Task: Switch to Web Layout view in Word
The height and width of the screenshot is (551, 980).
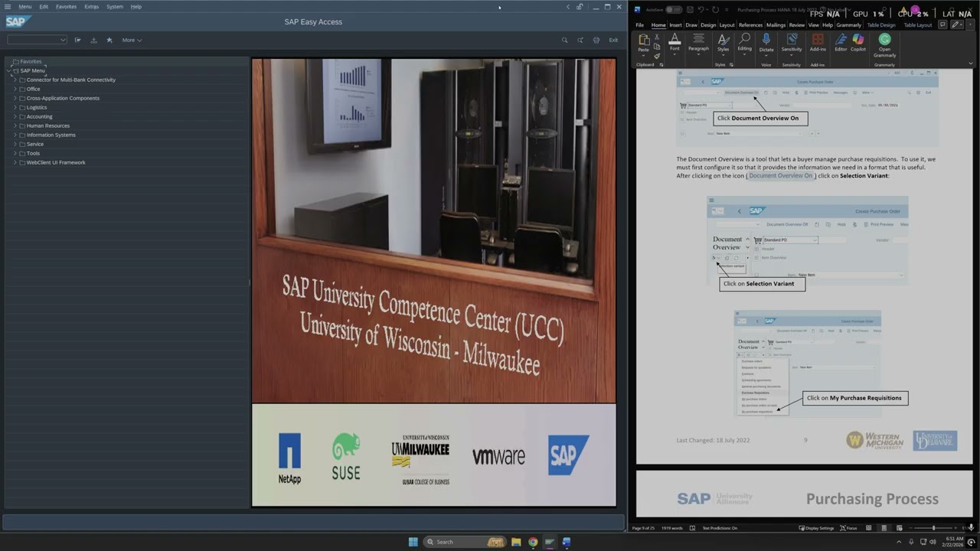Action: [x=899, y=528]
